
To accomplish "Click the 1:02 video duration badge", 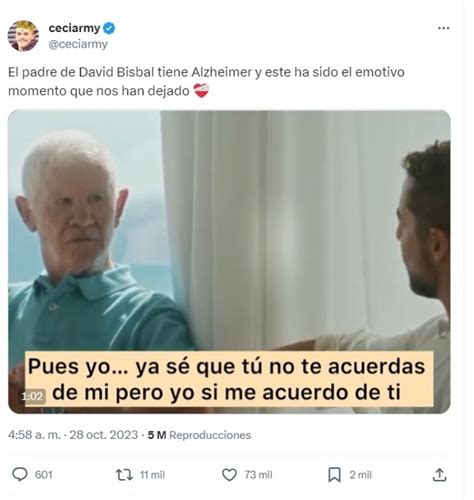I will point(32,396).
